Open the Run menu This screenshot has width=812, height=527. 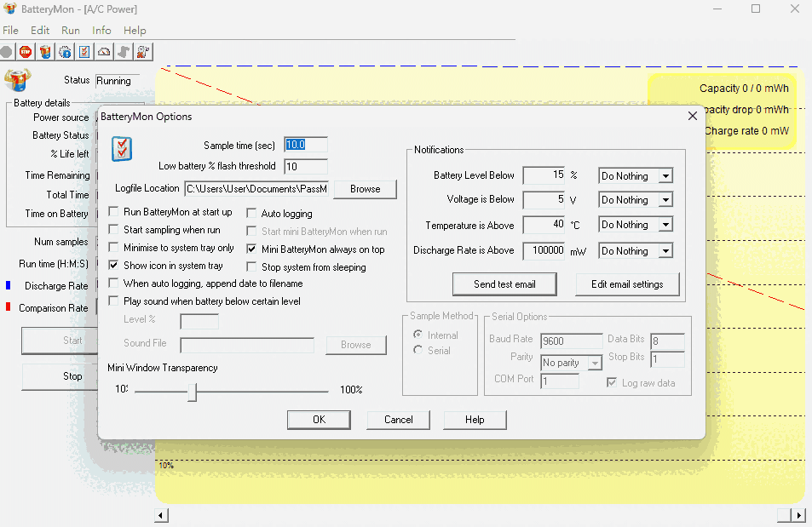pos(71,31)
